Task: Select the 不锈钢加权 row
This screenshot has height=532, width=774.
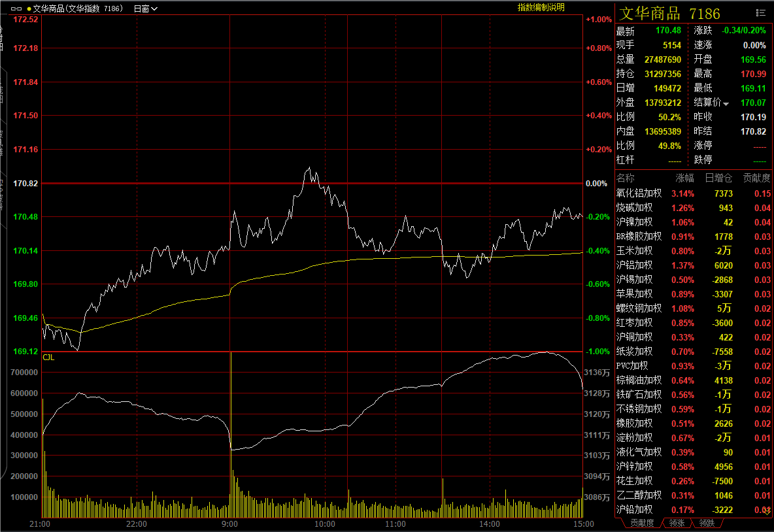Action: (x=694, y=409)
